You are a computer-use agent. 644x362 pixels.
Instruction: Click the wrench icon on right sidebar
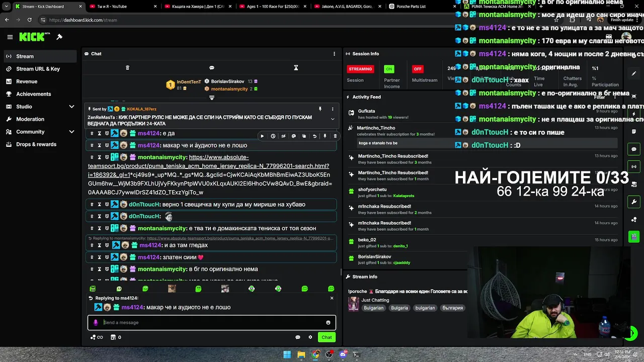(634, 202)
